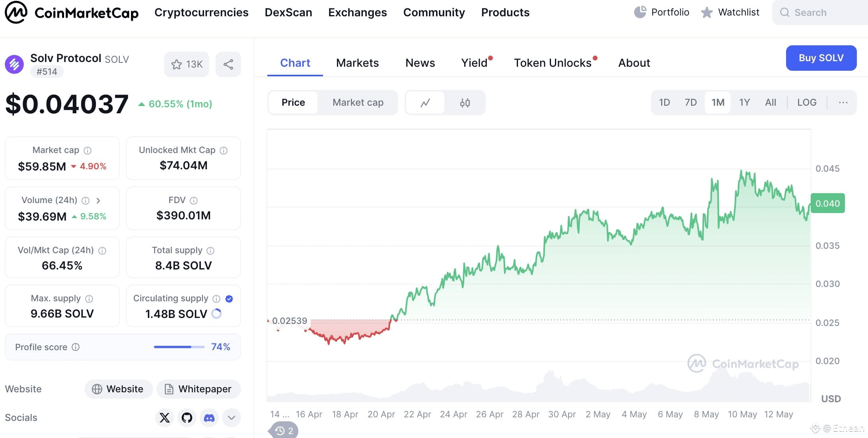Open the GitHub social icon
The image size is (868, 438).
[x=187, y=418]
